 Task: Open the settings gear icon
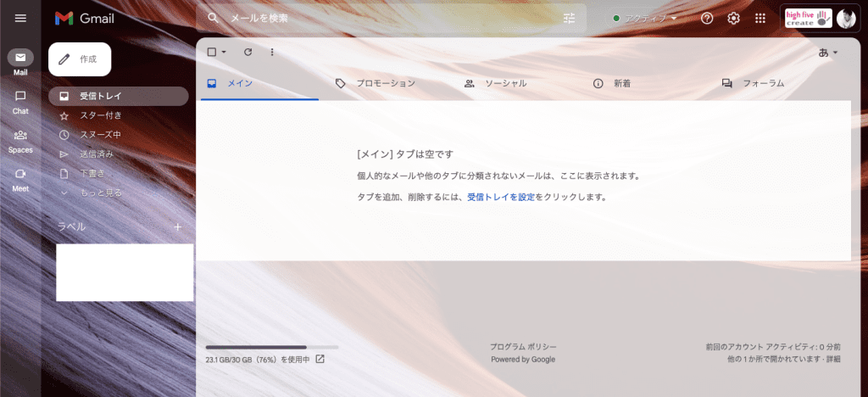(733, 18)
